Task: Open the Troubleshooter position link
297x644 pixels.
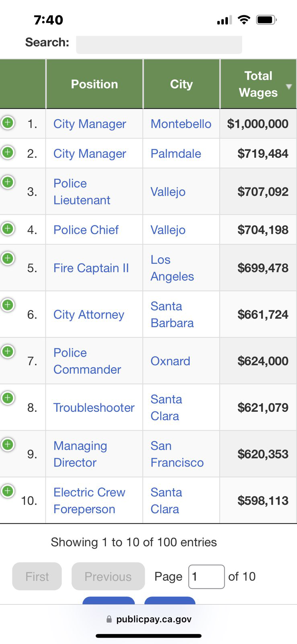Action: [94, 408]
